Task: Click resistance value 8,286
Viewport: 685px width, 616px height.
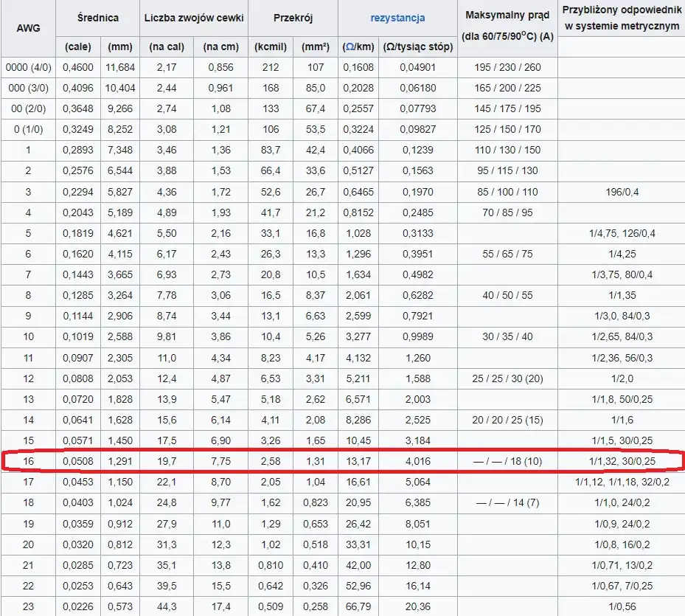Action: click(x=358, y=420)
